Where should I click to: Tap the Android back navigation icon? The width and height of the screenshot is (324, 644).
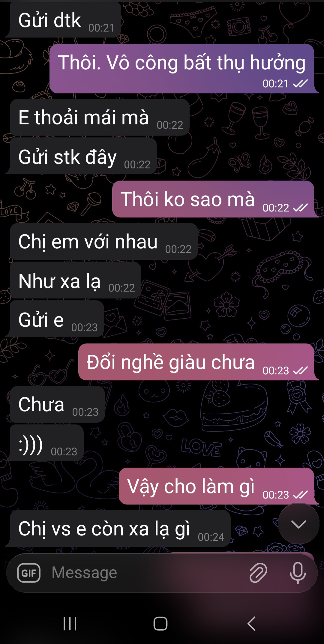251,624
